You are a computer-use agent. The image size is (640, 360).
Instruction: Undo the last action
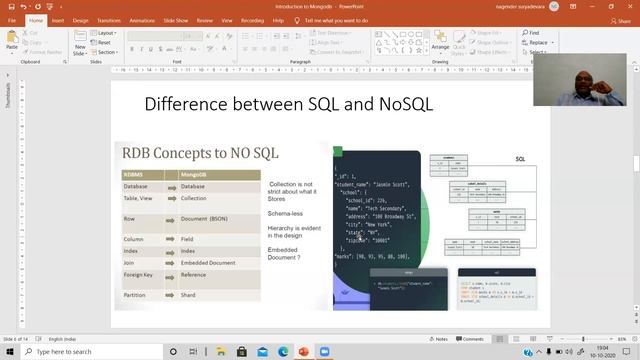[24, 7]
